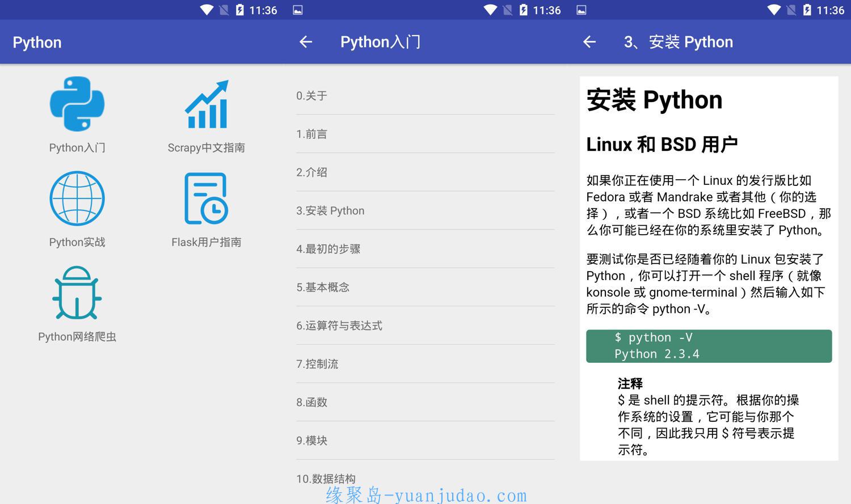Tap the 注释 note heading

(x=630, y=384)
